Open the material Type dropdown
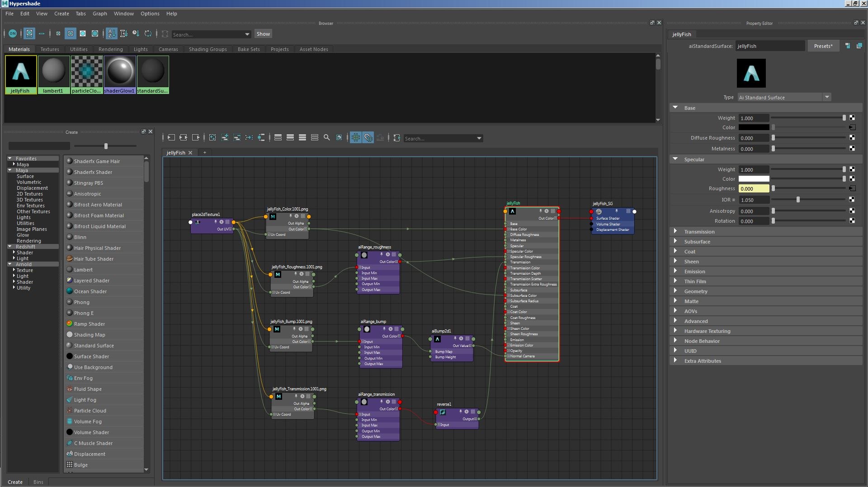Screen dimensions: 868x487 [826, 98]
